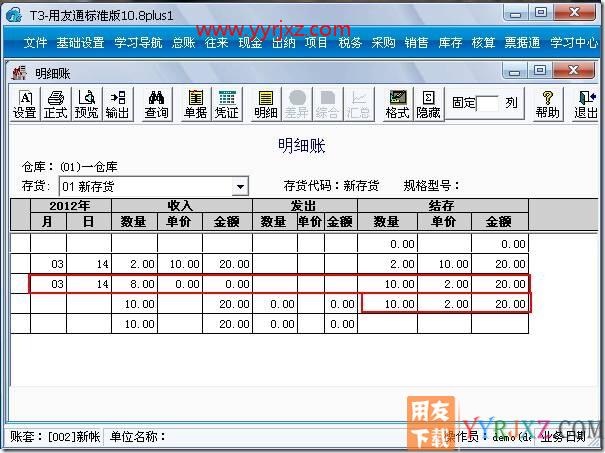Click the 2012年 header cell
605x453 pixels.
pyautogui.click(x=71, y=206)
